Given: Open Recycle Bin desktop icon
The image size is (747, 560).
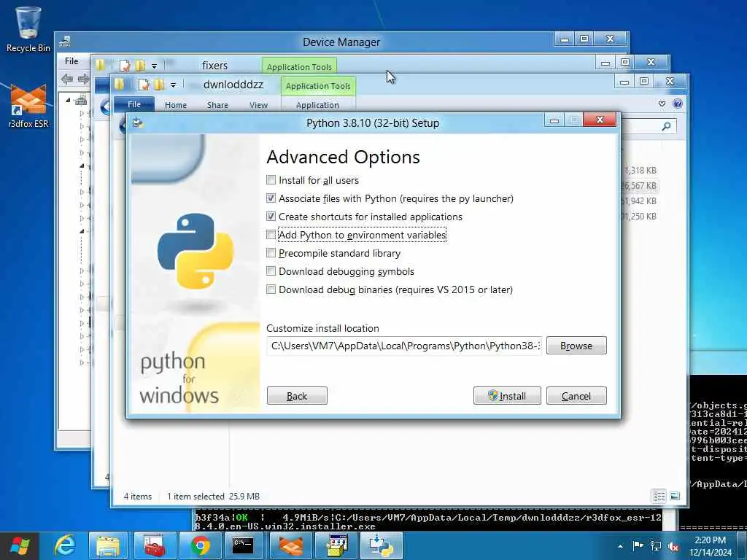Looking at the screenshot, I should click(28, 29).
